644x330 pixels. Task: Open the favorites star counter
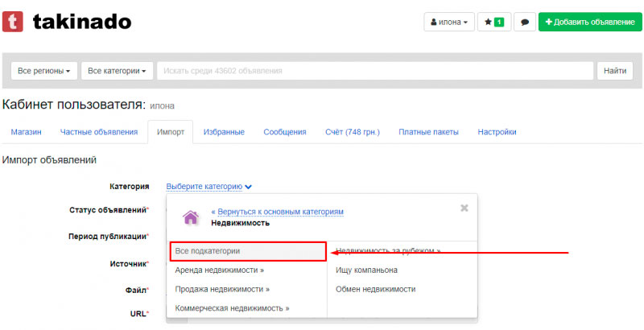[493, 23]
